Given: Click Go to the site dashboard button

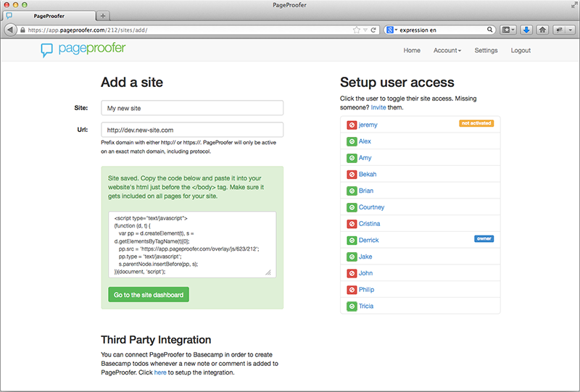Looking at the screenshot, I should [x=149, y=295].
